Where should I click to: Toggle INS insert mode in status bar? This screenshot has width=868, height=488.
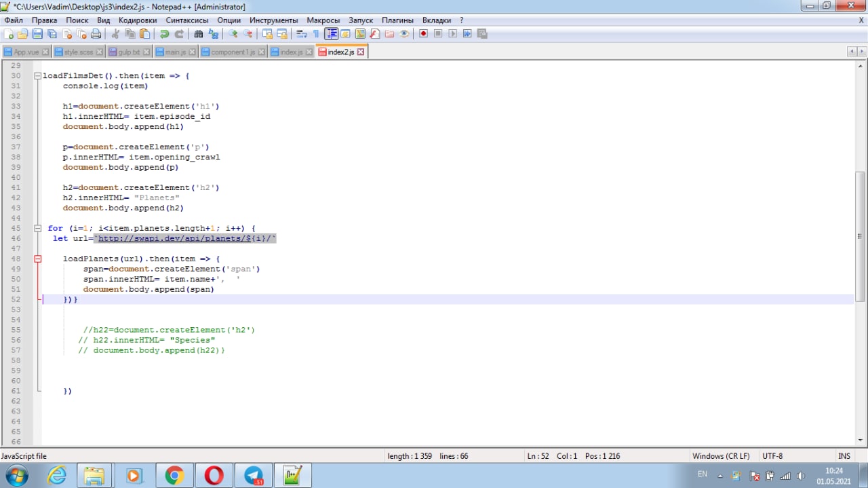point(844,456)
